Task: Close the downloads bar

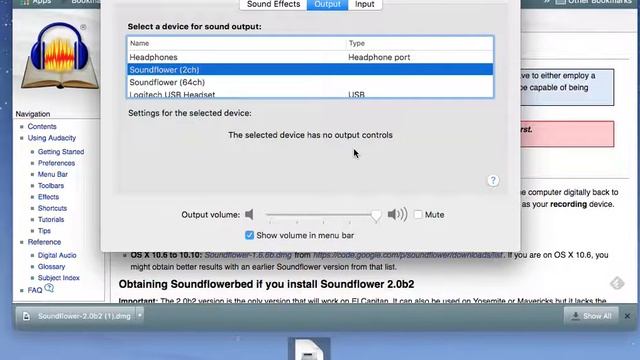Action: (x=627, y=316)
